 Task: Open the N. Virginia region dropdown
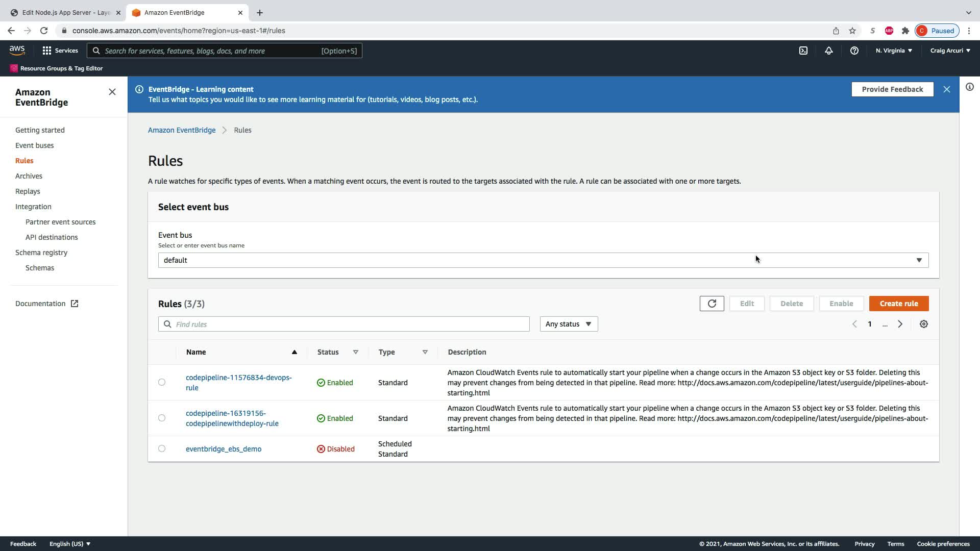893,51
